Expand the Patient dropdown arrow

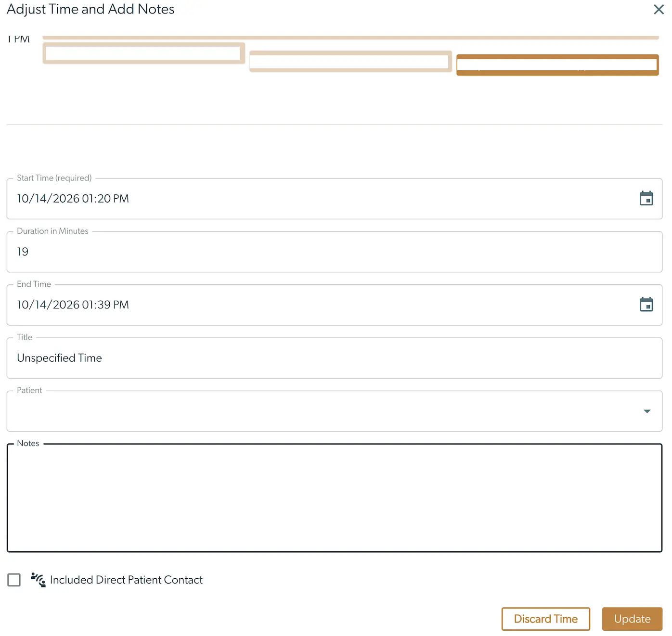[x=647, y=411]
